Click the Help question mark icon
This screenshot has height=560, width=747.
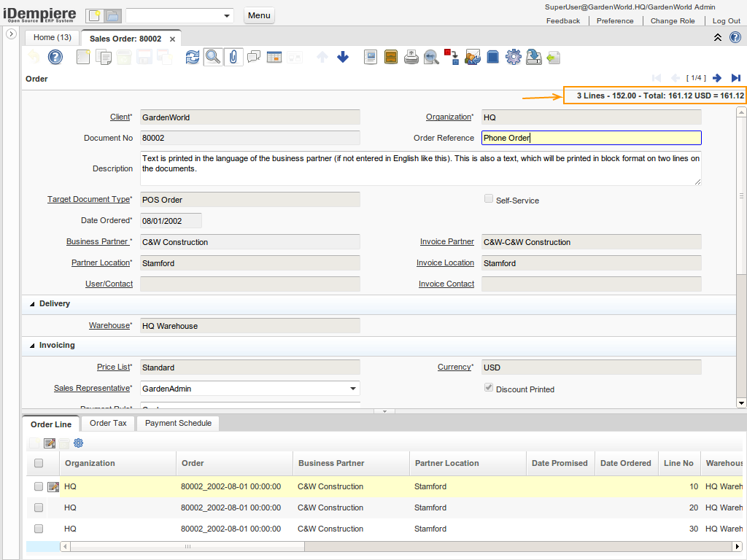tap(55, 57)
